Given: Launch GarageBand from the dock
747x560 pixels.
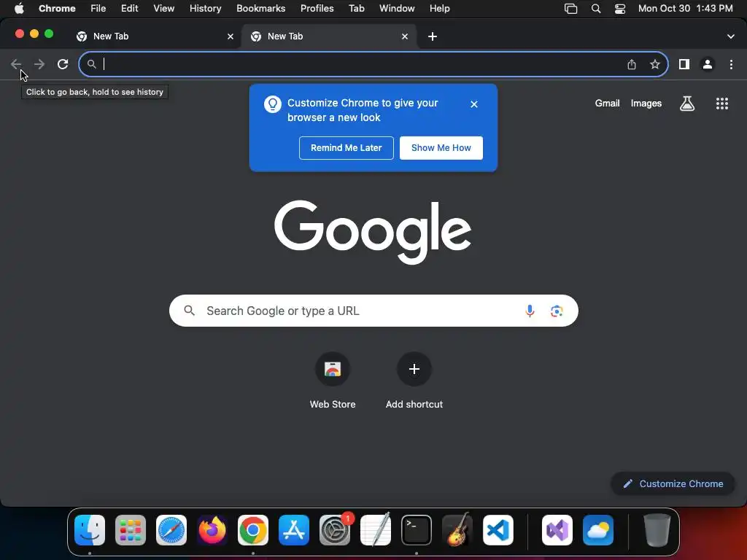Looking at the screenshot, I should point(457,530).
